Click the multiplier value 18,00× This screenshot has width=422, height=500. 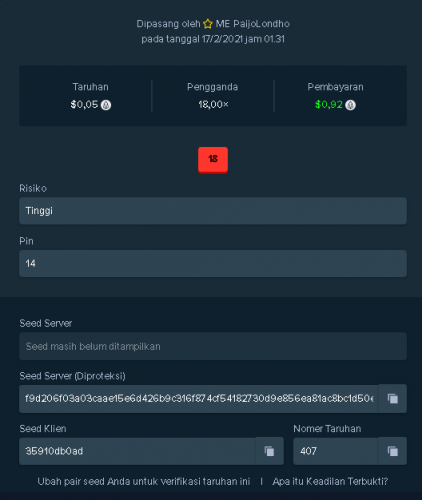point(213,105)
